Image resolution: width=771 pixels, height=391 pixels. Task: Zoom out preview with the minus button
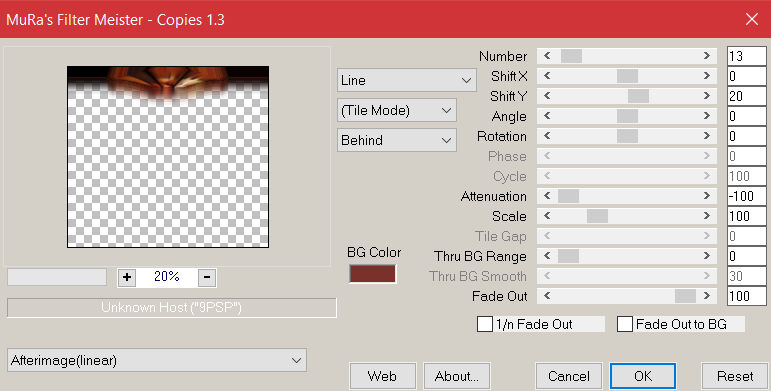coord(207,277)
